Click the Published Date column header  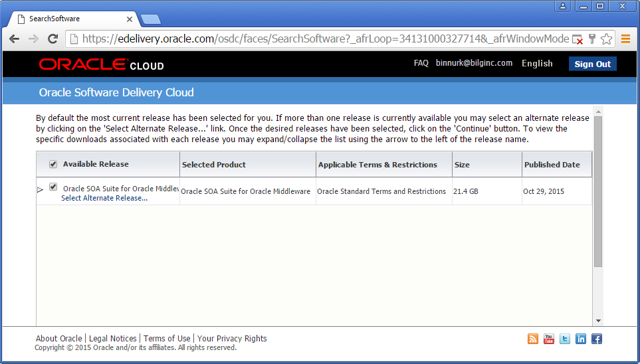557,165
